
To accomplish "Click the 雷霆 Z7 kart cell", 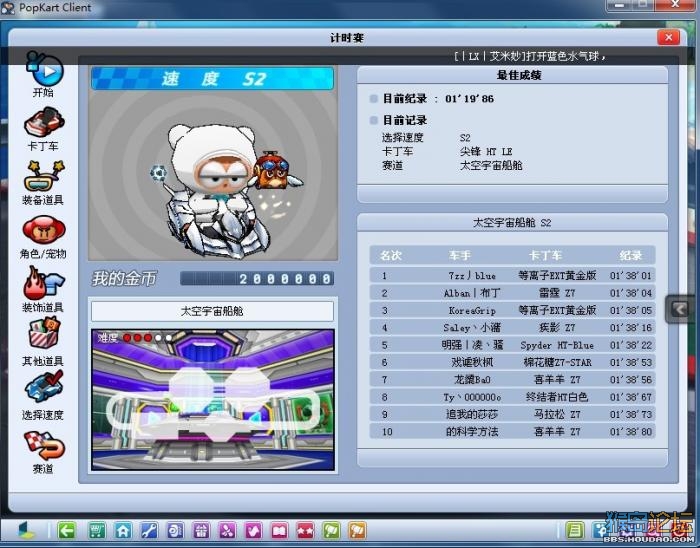I will 557,293.
